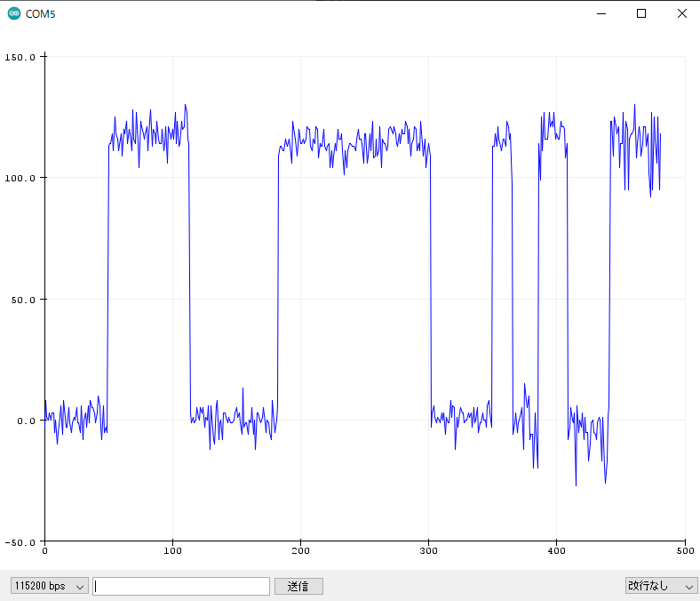Viewport: 700px width, 601px height.
Task: Close the COM5 serial plotter window
Action: 681,13
